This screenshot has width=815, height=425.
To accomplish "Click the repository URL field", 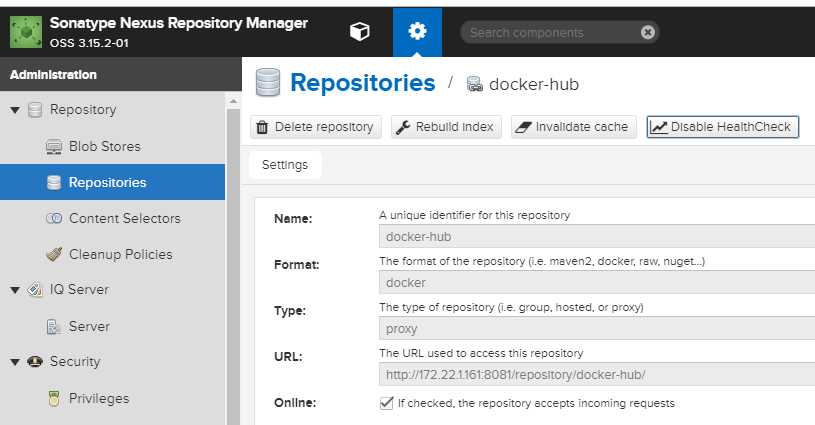I will [597, 375].
